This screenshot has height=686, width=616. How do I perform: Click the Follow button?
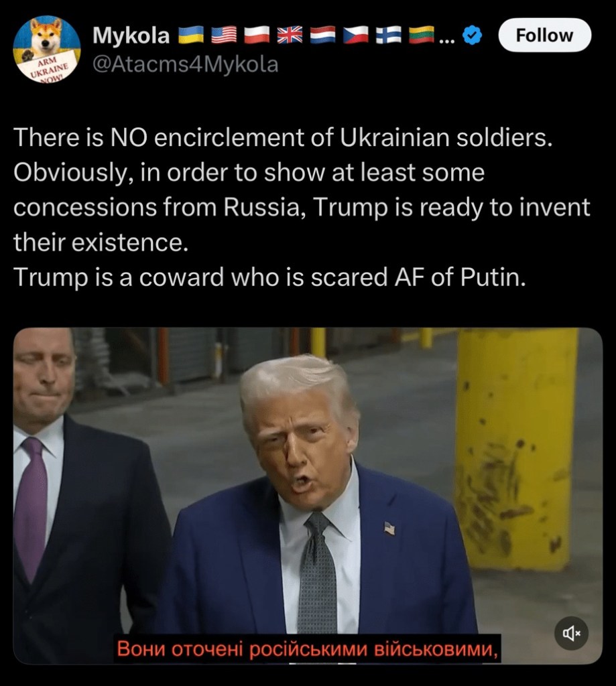(545, 35)
